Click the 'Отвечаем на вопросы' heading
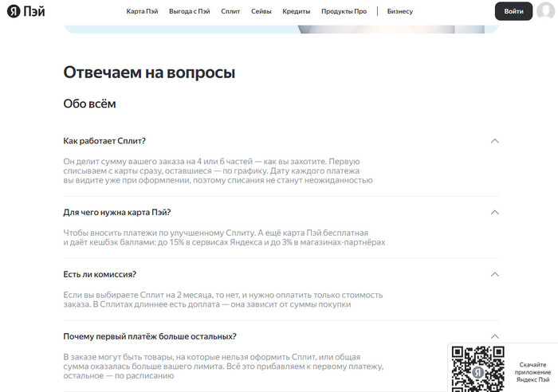The width and height of the screenshot is (558, 392). [x=149, y=73]
